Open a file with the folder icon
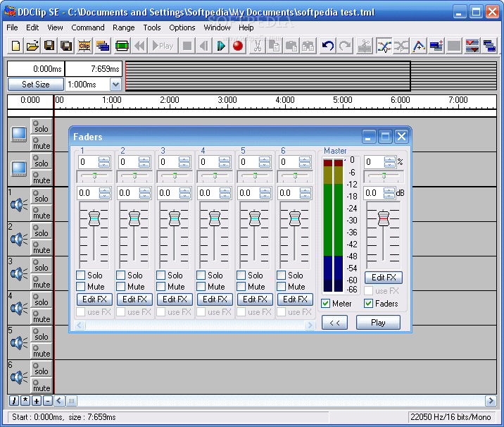Screen dimensions: 504x427 [x=32, y=46]
